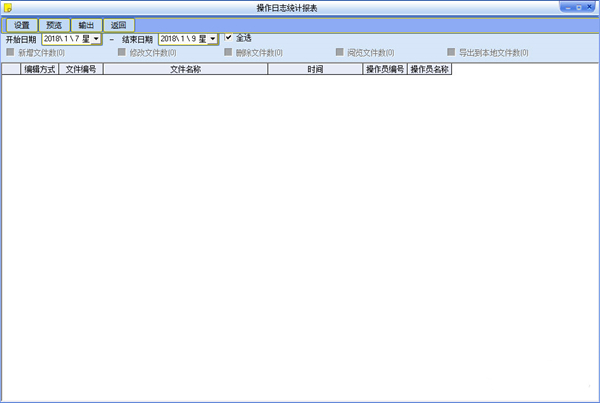
Task: Expand the 结束日期 end date dropdown
Action: point(213,39)
